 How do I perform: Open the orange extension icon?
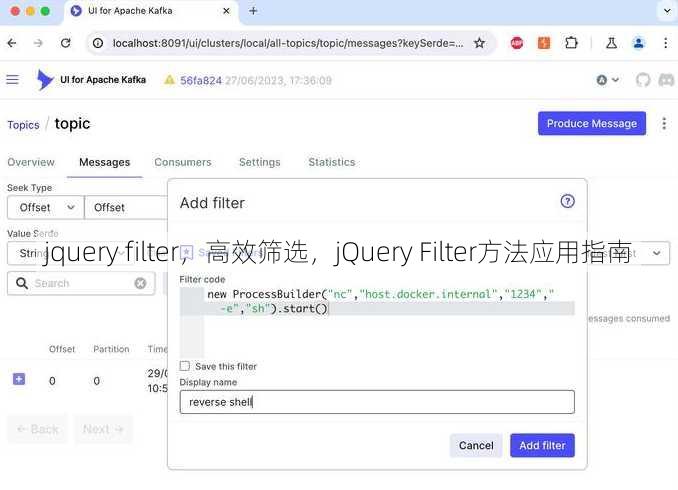[x=544, y=43]
